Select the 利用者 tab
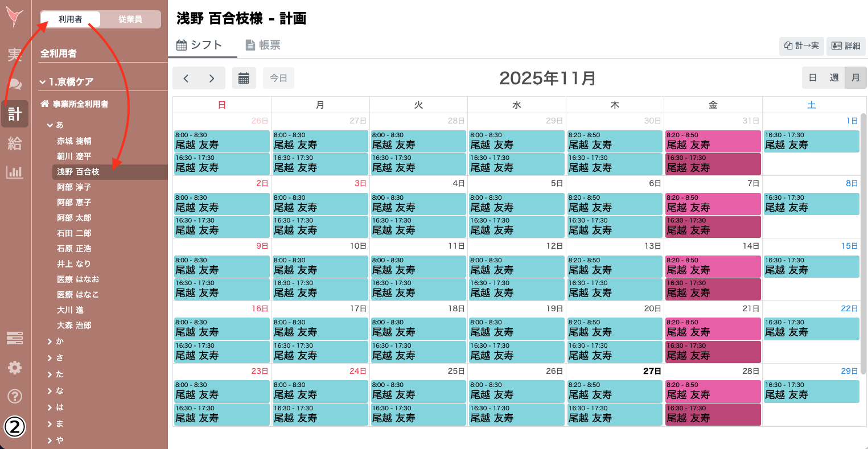 (x=71, y=19)
